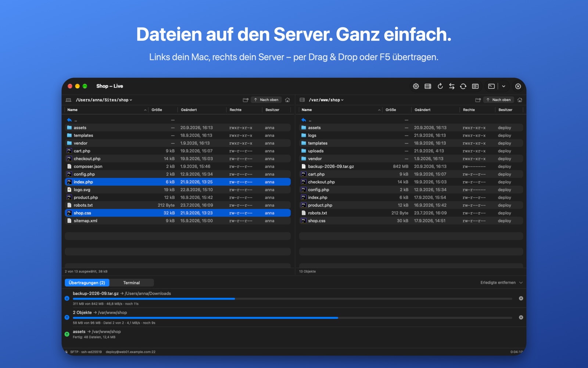Select index.php in the local pane
This screenshot has width=588, height=368.
[x=178, y=182]
